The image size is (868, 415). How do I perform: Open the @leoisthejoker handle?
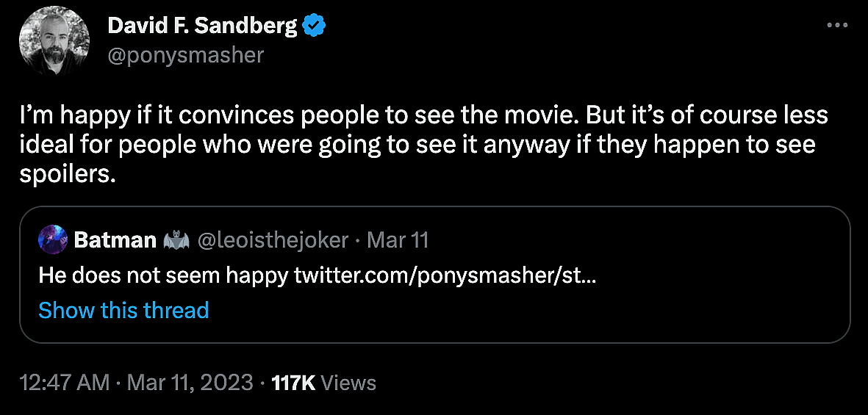[x=273, y=240]
